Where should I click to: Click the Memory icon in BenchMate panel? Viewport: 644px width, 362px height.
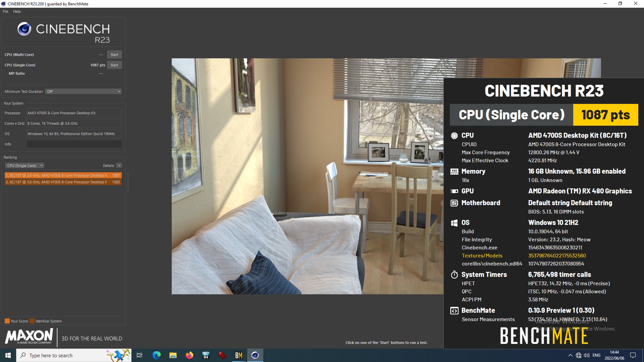454,171
